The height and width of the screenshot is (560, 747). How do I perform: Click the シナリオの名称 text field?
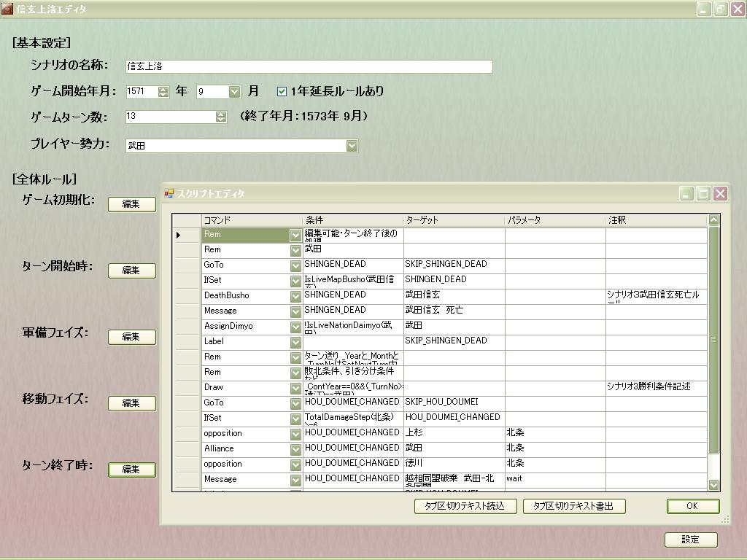tap(309, 66)
